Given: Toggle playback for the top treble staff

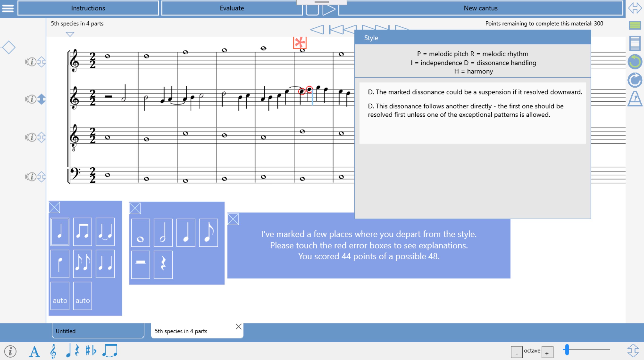Looking at the screenshot, I should pyautogui.click(x=32, y=62).
